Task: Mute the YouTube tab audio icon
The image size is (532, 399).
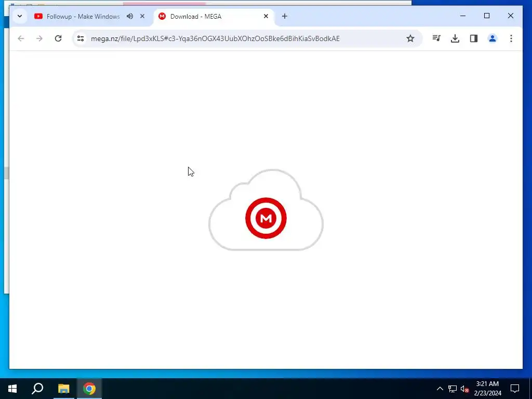Action: coord(130,16)
